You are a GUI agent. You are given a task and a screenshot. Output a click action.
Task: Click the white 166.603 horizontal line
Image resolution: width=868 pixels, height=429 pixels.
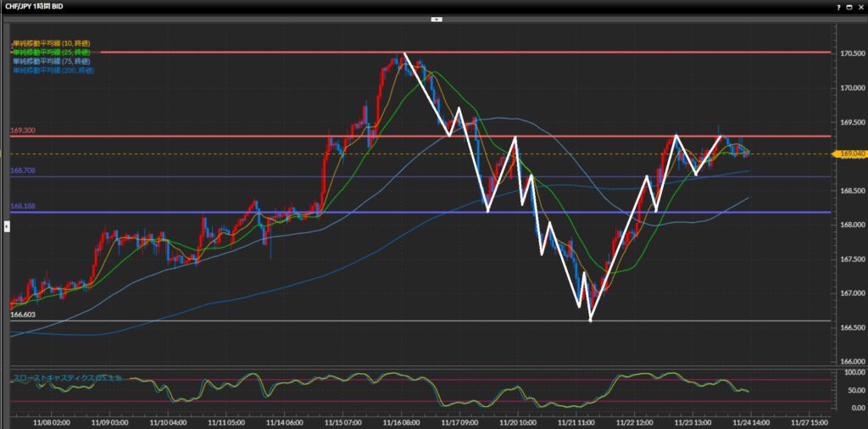click(x=339, y=320)
